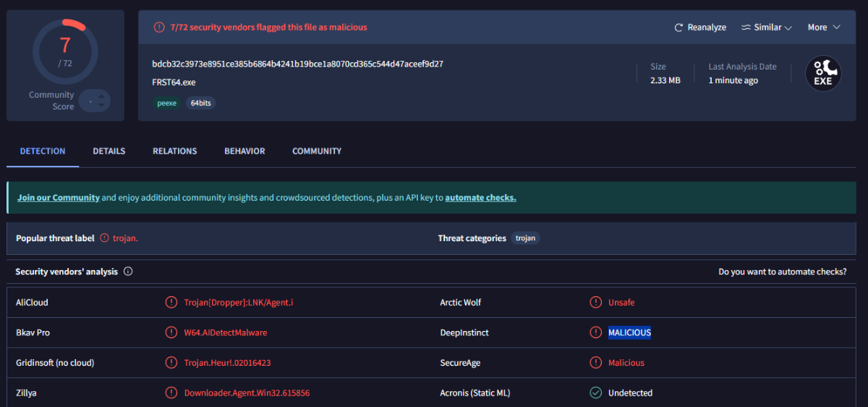Switch to the Details tab
The image size is (868, 407).
coord(109,151)
